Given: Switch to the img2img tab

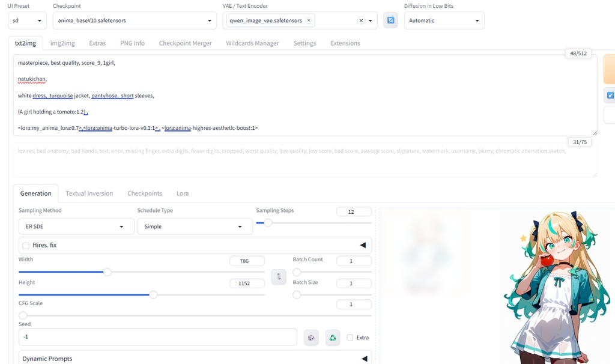Looking at the screenshot, I should (62, 43).
